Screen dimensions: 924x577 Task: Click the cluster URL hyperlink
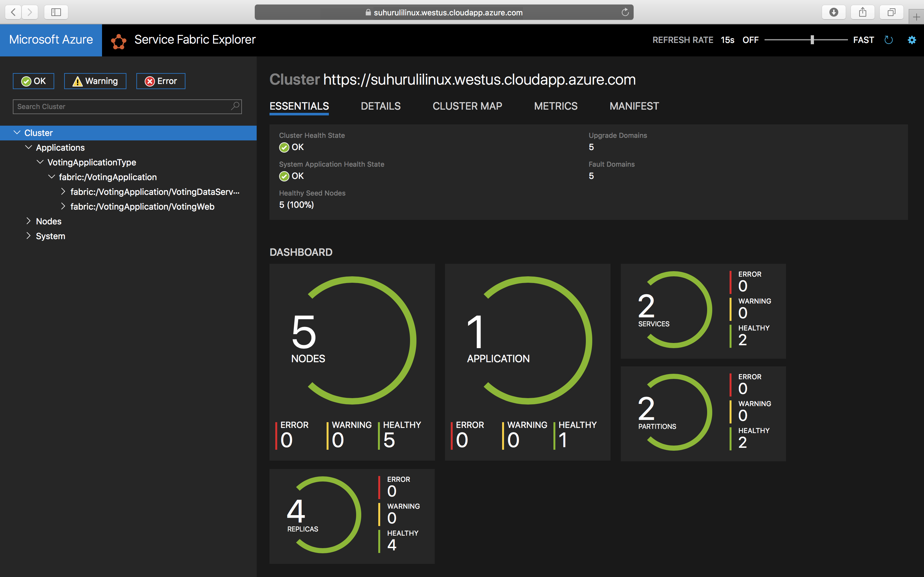480,79
